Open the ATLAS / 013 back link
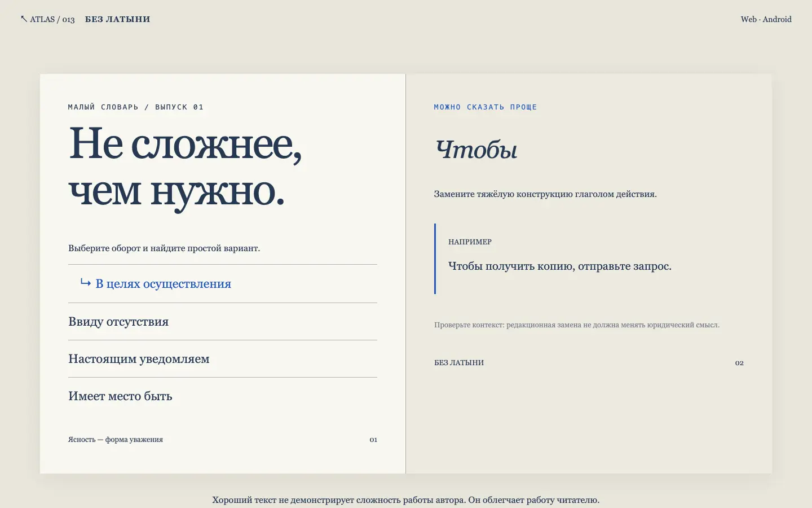 pos(48,19)
